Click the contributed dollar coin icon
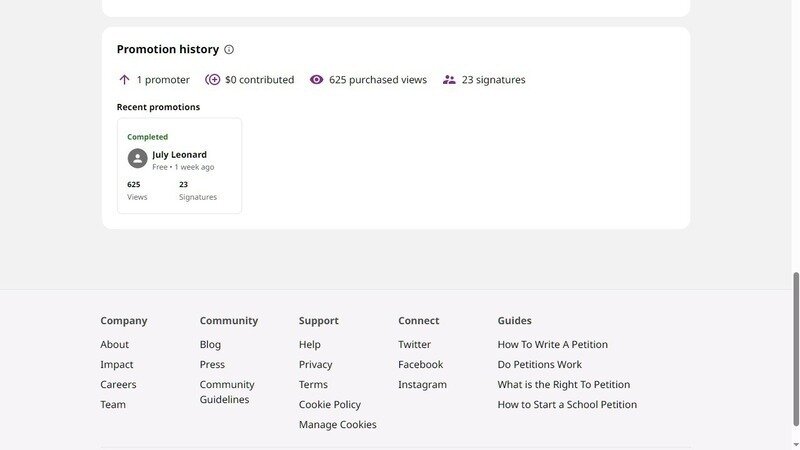The image size is (800, 450). coord(212,80)
